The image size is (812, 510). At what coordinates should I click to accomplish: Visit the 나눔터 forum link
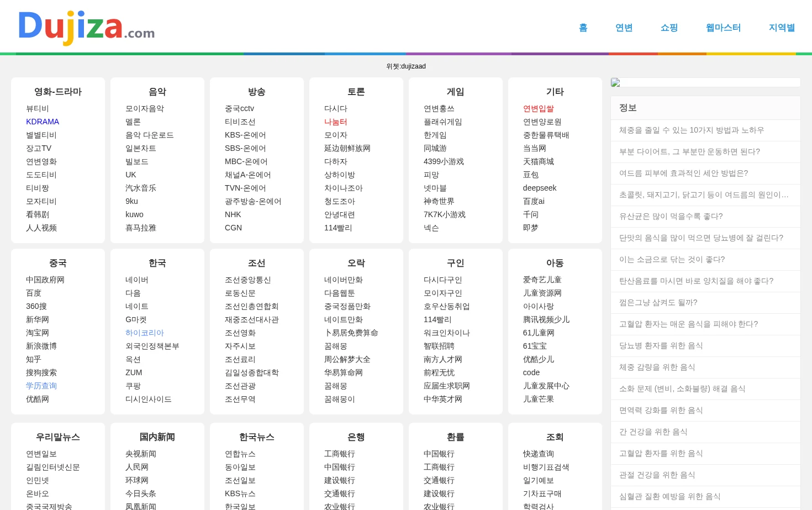[x=336, y=122]
